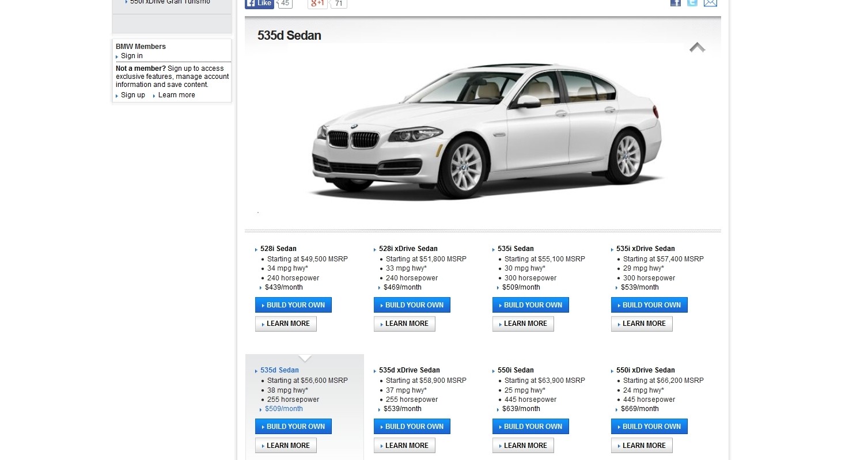Viewport: 868px width, 460px height.
Task: Learn More about the 535d Sedan
Action: (286, 446)
